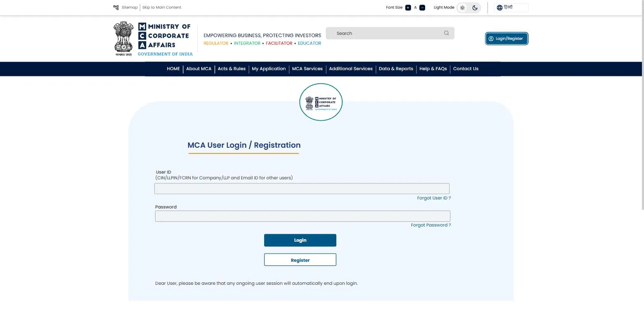Click the Register button
Screen dimensions: 644x309
[300, 260]
